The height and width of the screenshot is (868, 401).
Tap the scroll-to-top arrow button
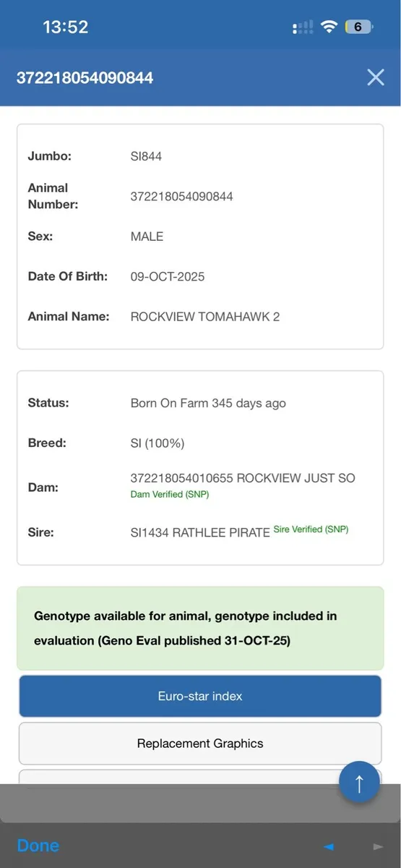(x=359, y=782)
